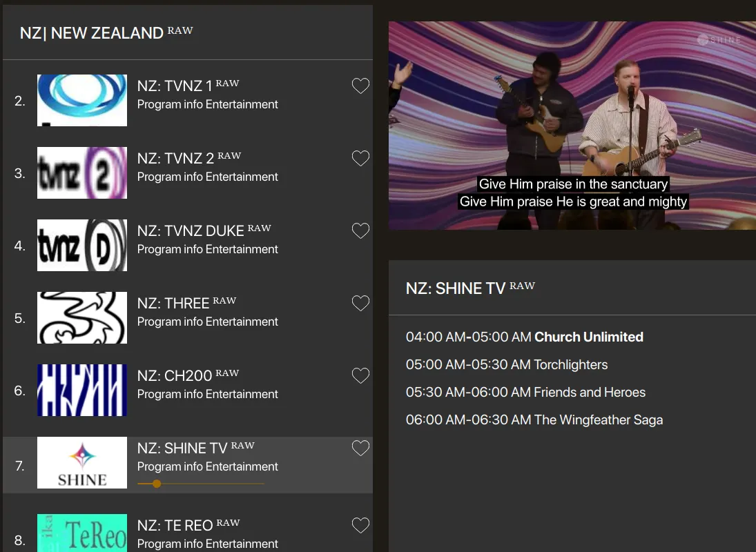Click the NZ| NEW ZEALAND category header

[106, 32]
